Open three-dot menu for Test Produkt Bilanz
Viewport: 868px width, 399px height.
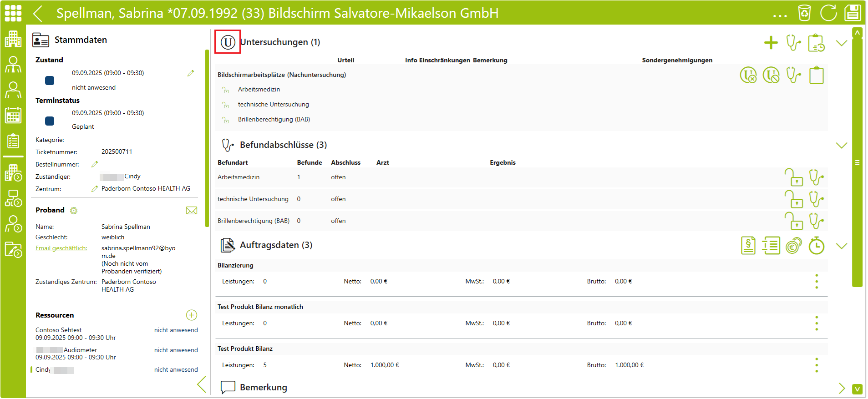817,365
